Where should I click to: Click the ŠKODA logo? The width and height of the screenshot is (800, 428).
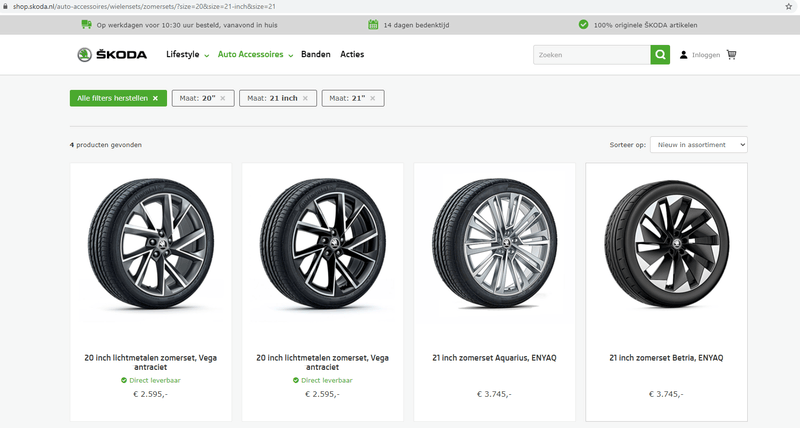point(112,55)
